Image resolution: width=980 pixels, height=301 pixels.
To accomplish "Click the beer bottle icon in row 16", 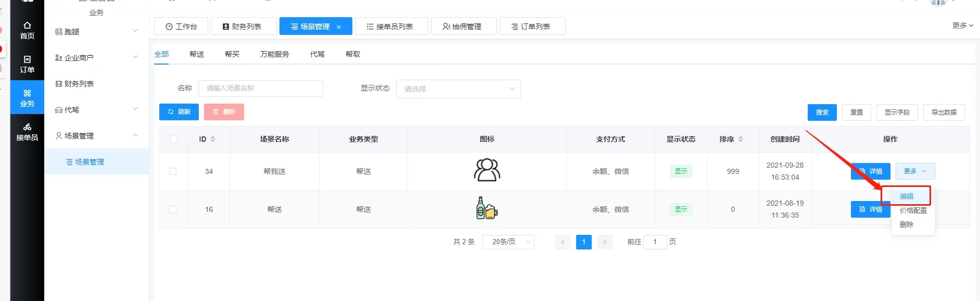I will pyautogui.click(x=487, y=208).
